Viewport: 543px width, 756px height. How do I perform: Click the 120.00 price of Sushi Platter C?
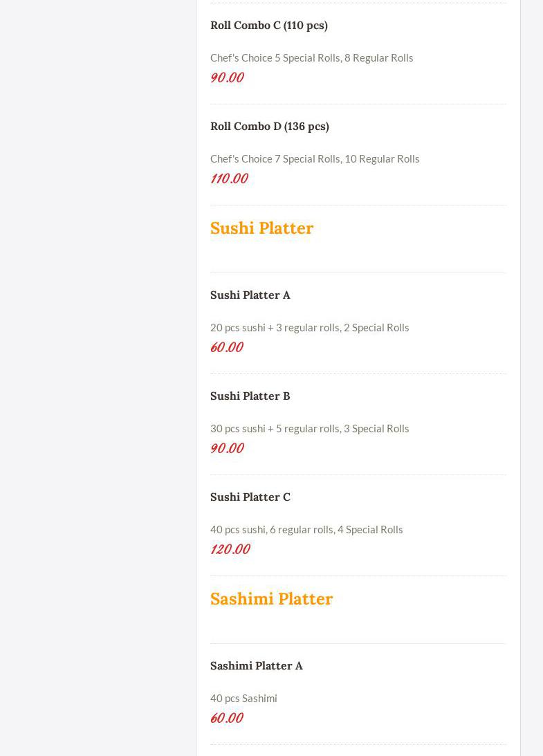coord(230,549)
